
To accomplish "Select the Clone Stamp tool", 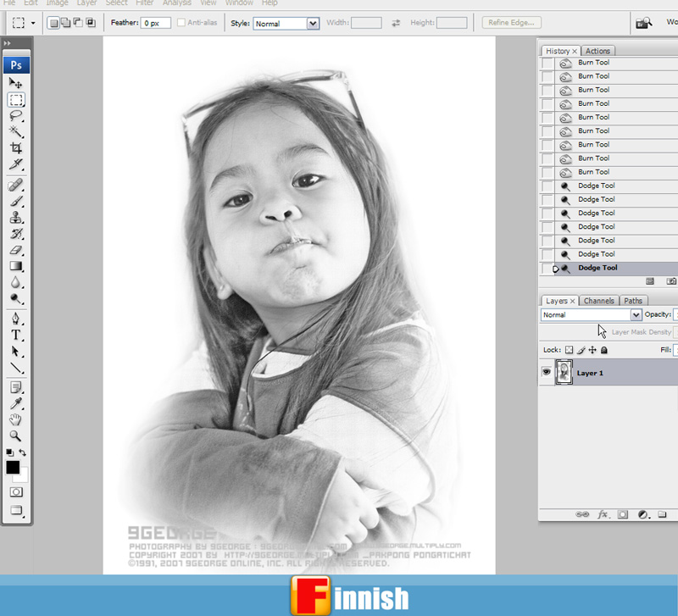I will [x=15, y=218].
